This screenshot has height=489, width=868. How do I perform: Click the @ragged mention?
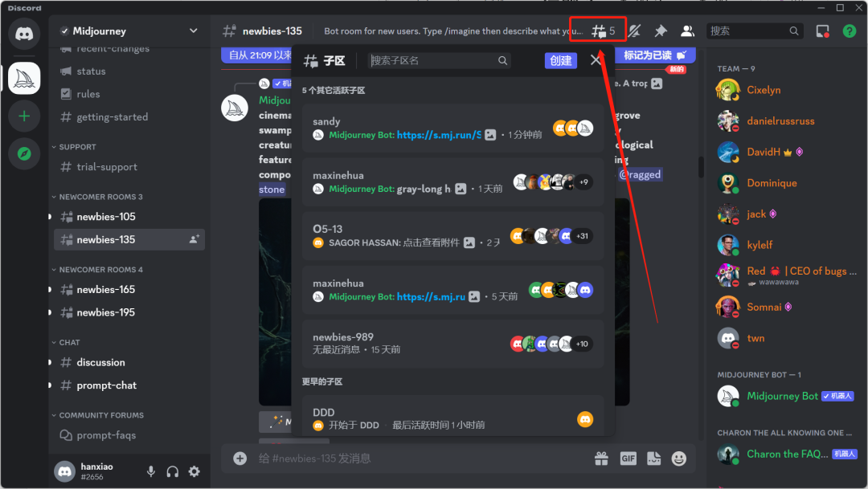(640, 175)
